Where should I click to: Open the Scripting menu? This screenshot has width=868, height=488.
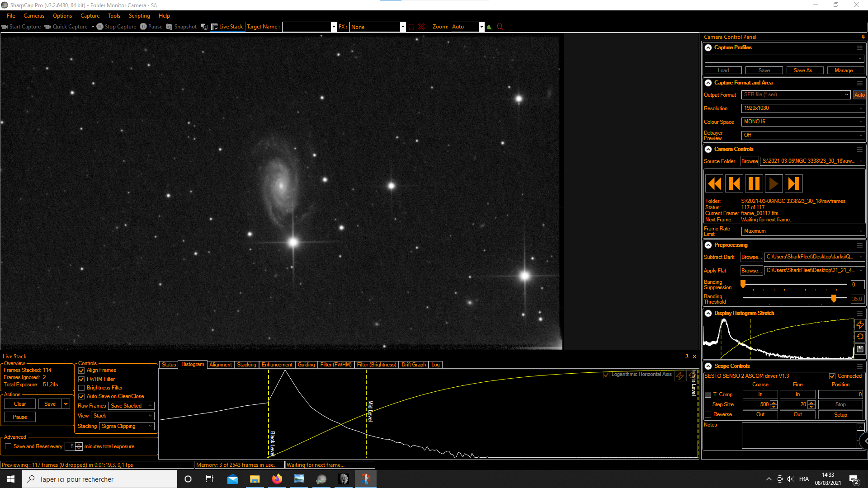[139, 16]
